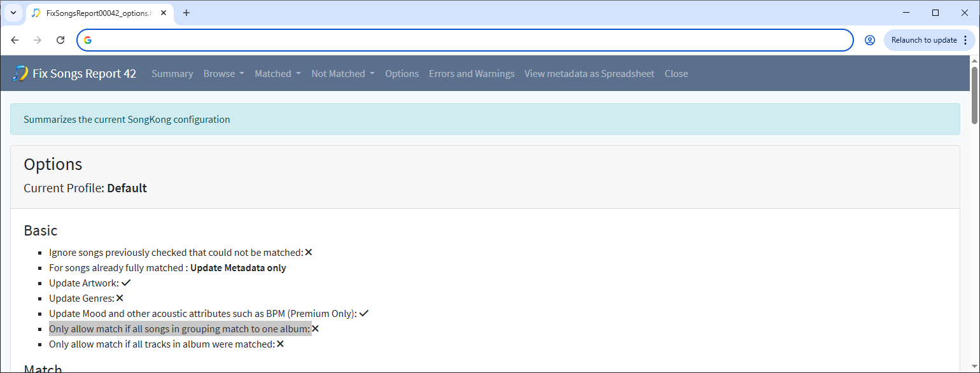Screen dimensions: 980x373
Task: Open the Options nav item
Action: (402, 74)
